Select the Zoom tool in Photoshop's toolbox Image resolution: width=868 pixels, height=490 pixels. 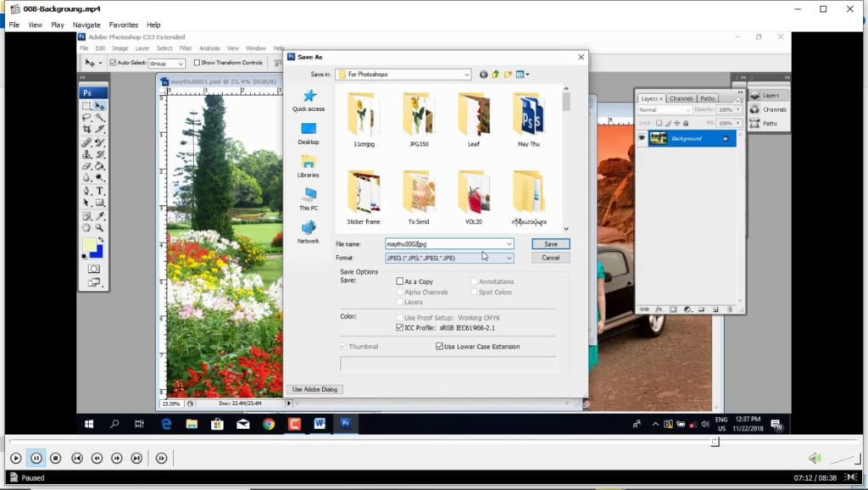pos(100,227)
